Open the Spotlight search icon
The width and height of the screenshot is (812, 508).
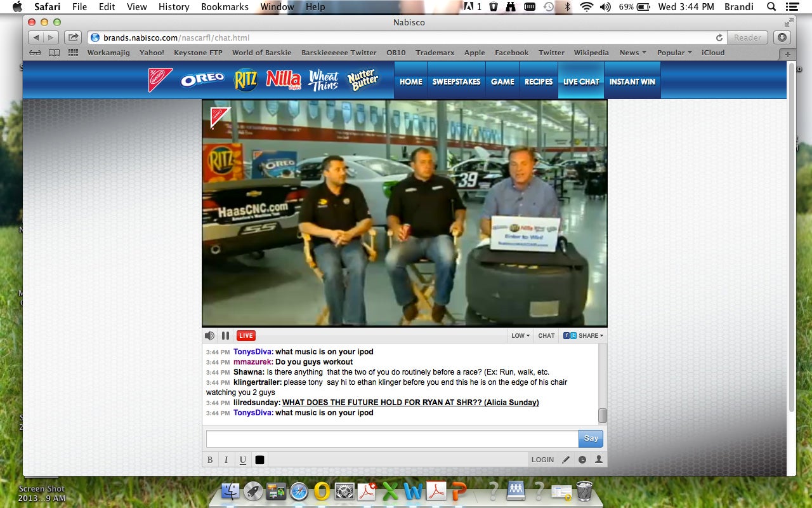[771, 7]
